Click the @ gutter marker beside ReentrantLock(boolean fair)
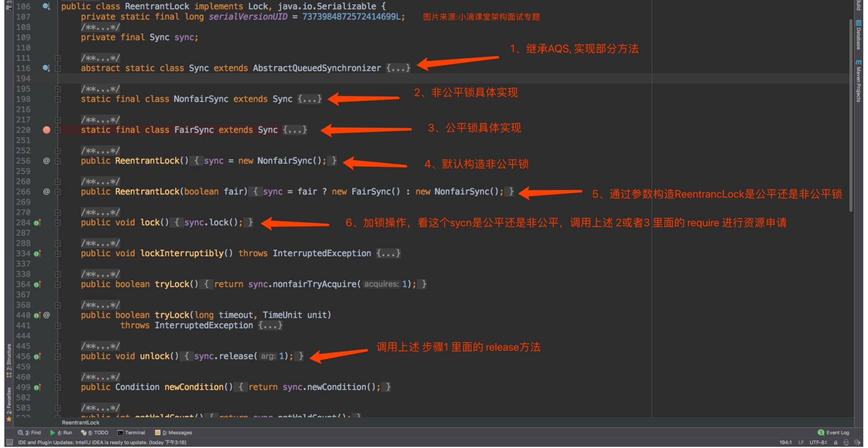This screenshot has width=868, height=448. click(47, 191)
